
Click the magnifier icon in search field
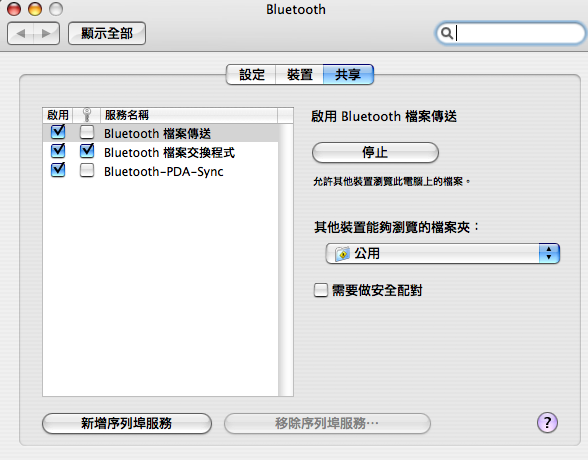[446, 33]
